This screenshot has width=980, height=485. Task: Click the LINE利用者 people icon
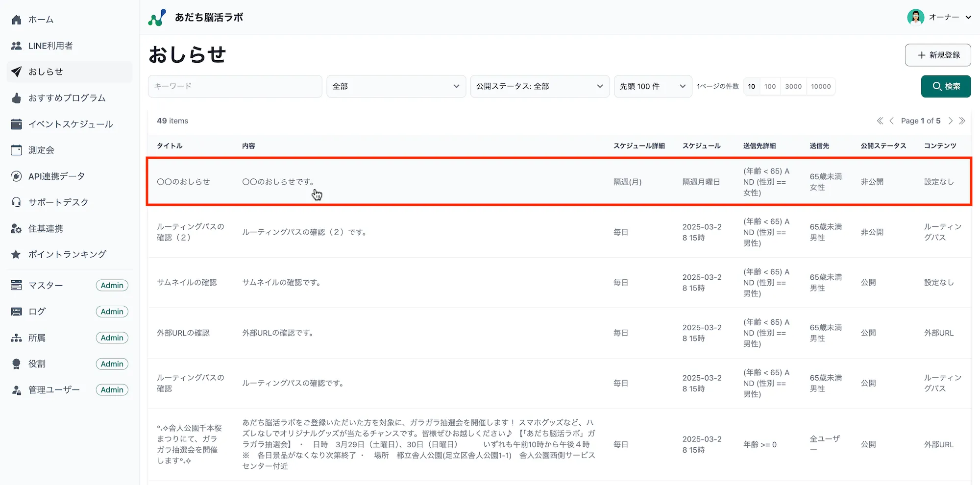(16, 46)
